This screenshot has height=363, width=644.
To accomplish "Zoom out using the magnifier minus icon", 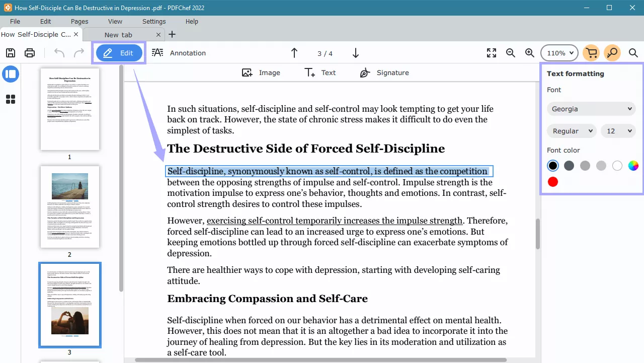I will click(510, 53).
